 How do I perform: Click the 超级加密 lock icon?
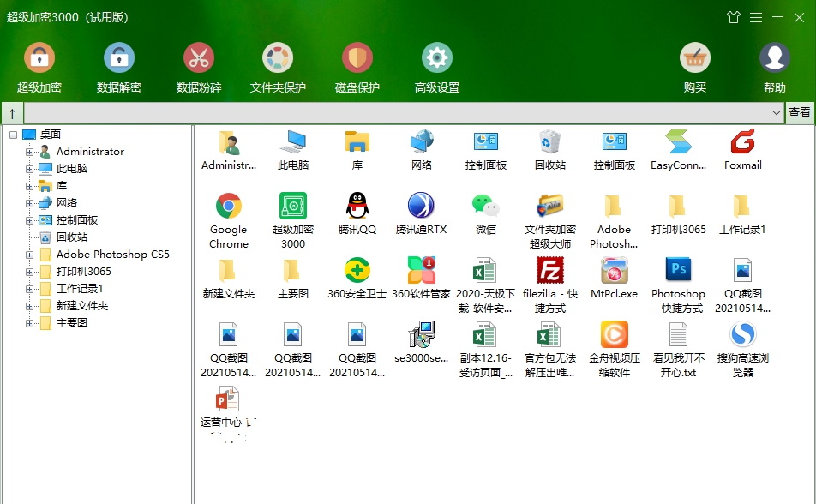coord(39,58)
